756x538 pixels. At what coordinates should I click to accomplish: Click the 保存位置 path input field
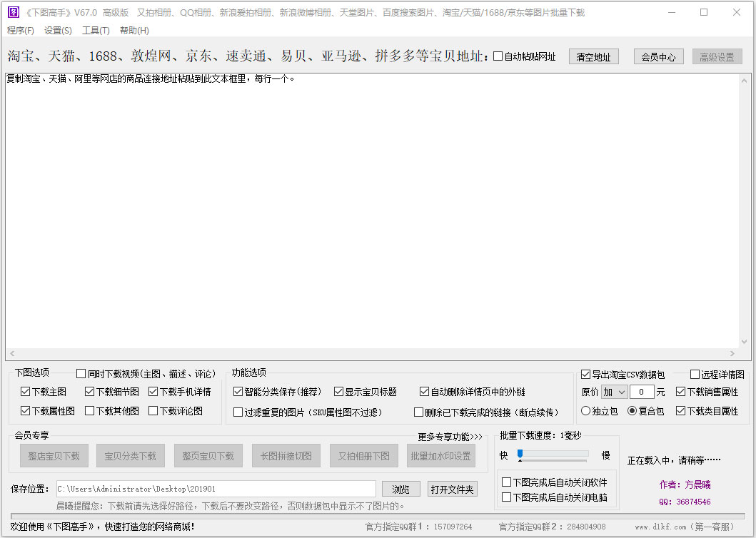pos(214,488)
